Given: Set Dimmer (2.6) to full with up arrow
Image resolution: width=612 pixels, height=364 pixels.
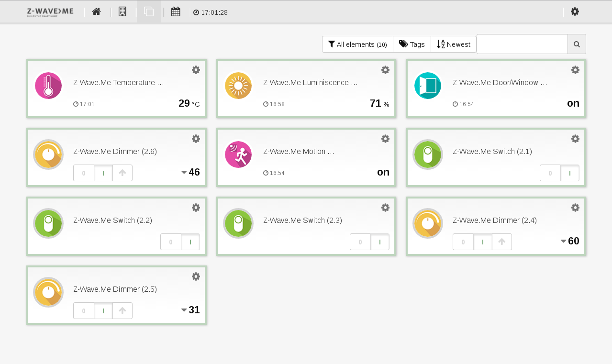Looking at the screenshot, I should [122, 173].
